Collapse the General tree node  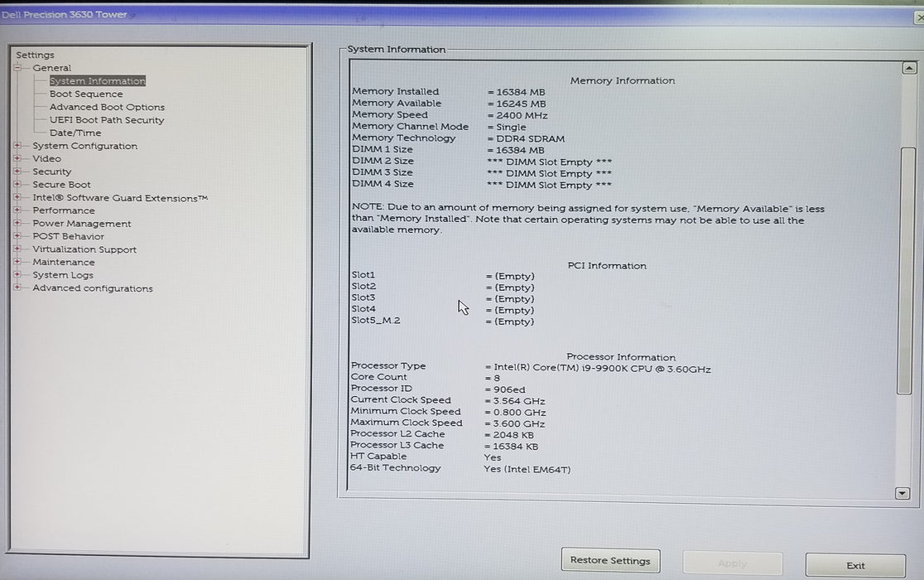pyautogui.click(x=17, y=68)
